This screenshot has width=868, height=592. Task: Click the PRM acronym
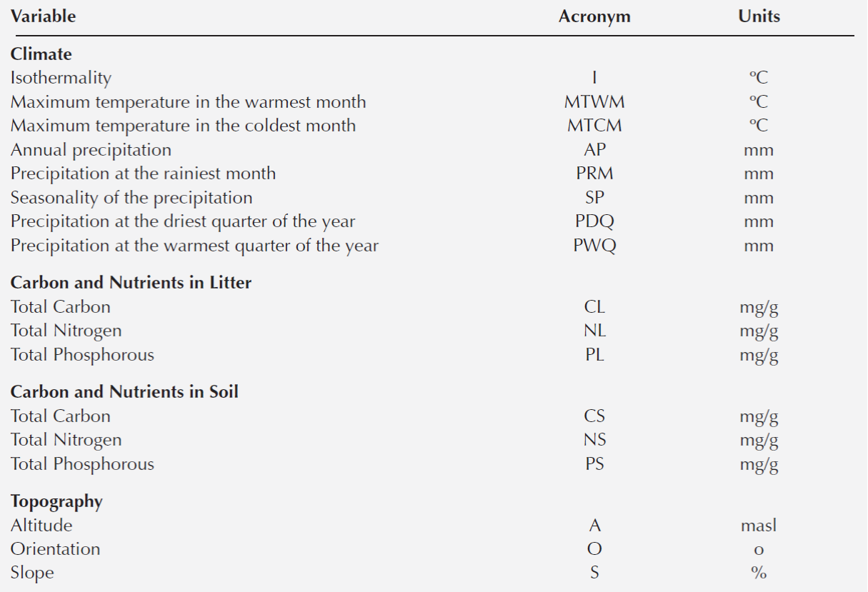(594, 174)
